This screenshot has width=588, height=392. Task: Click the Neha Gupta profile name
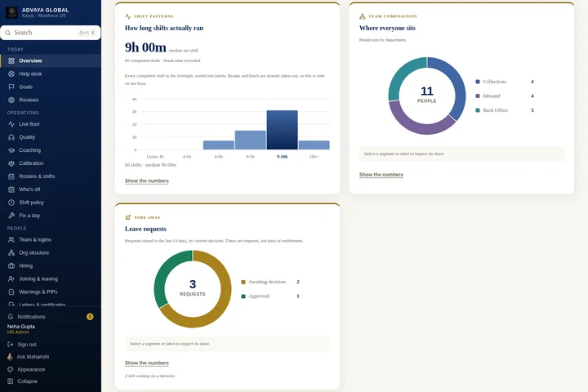tap(21, 327)
